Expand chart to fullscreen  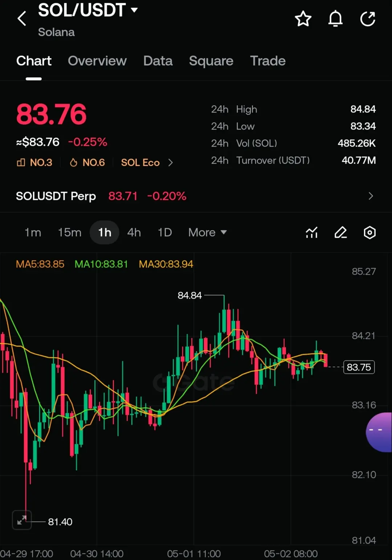[x=22, y=520]
